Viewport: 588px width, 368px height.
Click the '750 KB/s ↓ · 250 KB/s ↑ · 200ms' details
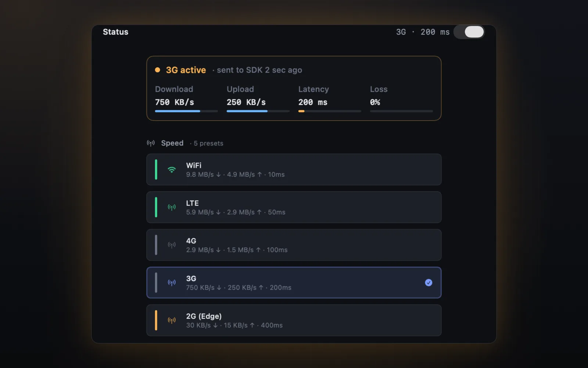pos(239,287)
